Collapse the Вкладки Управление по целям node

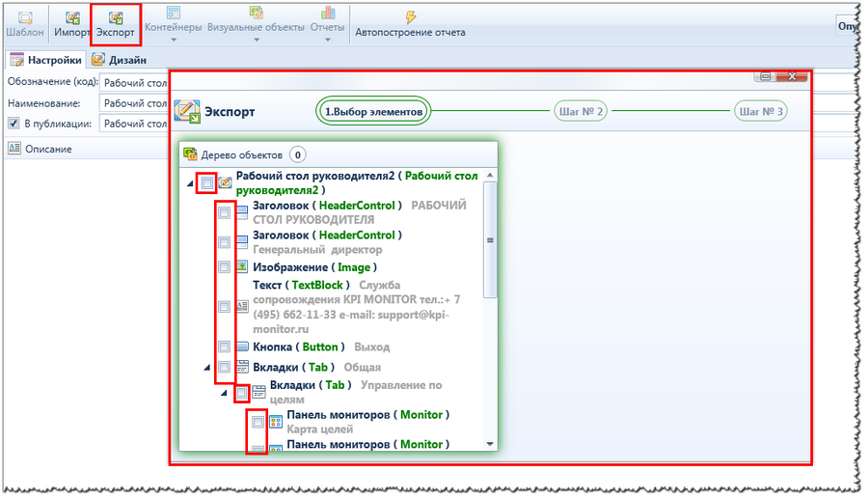click(x=224, y=393)
